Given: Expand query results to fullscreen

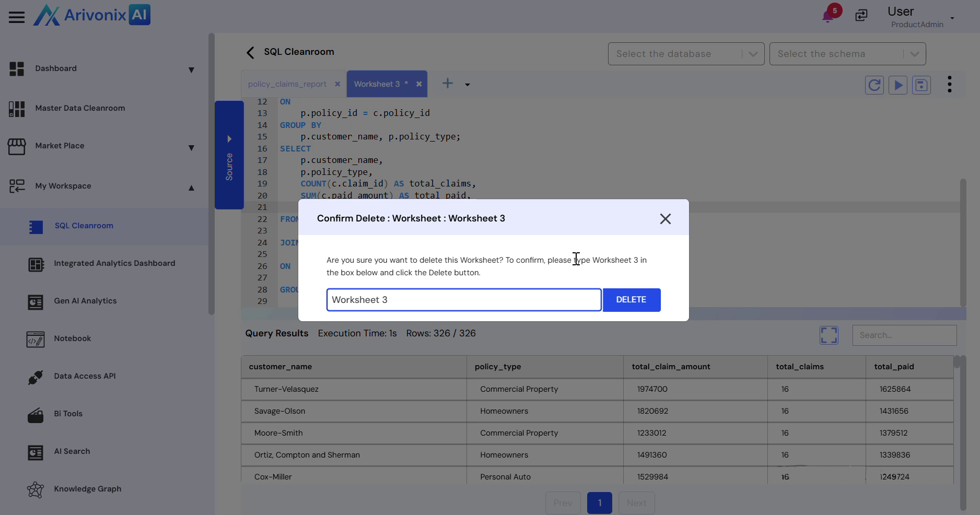Looking at the screenshot, I should (829, 335).
